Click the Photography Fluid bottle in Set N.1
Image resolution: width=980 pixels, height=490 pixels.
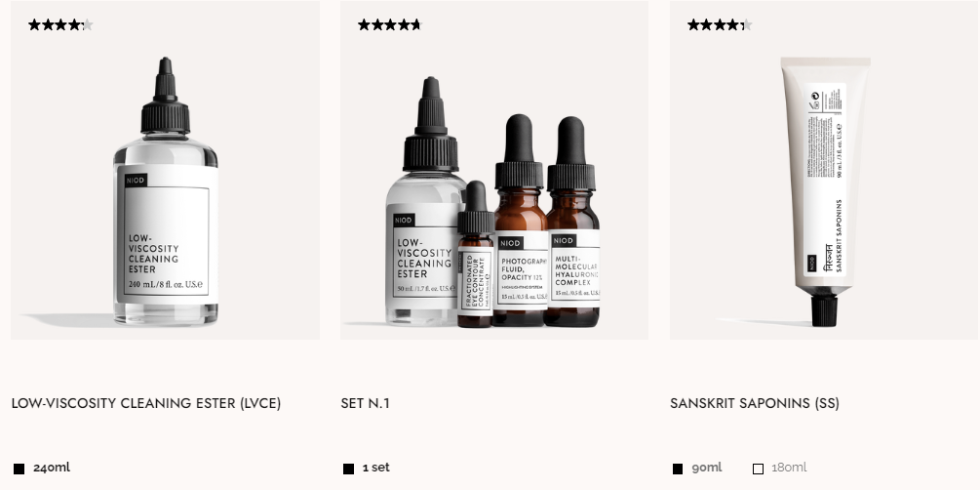click(x=520, y=221)
